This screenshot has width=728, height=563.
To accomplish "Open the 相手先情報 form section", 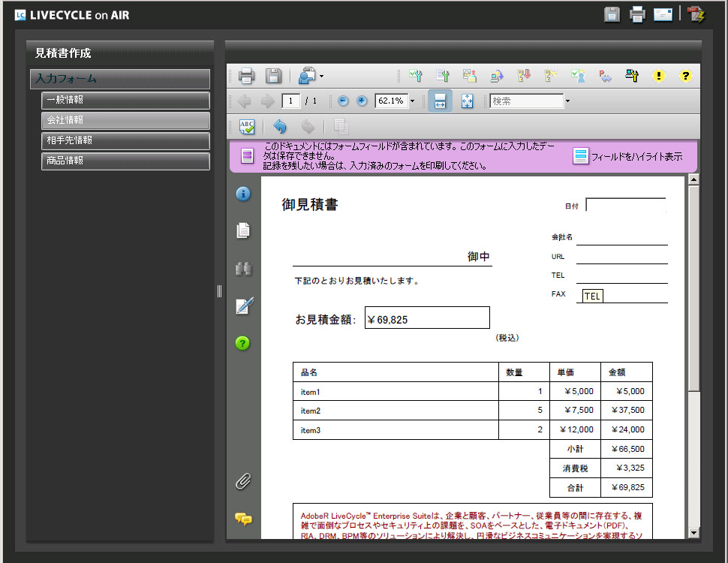I will coord(125,140).
